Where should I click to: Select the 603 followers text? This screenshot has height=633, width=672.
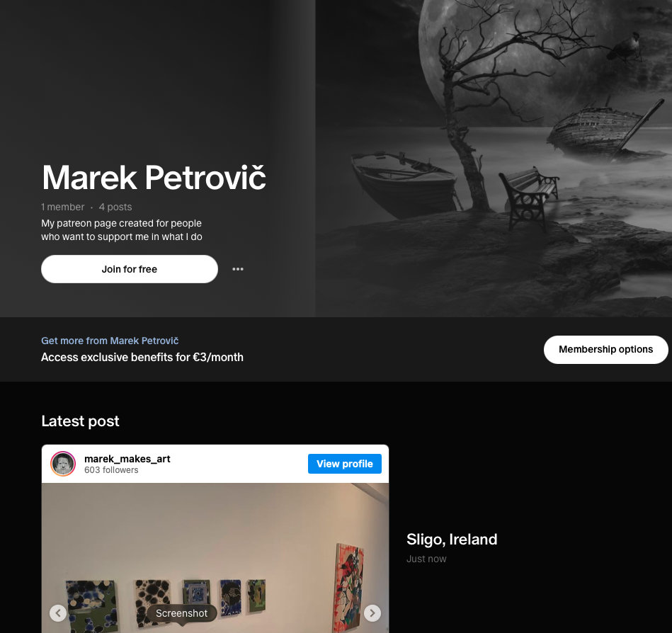coord(111,470)
